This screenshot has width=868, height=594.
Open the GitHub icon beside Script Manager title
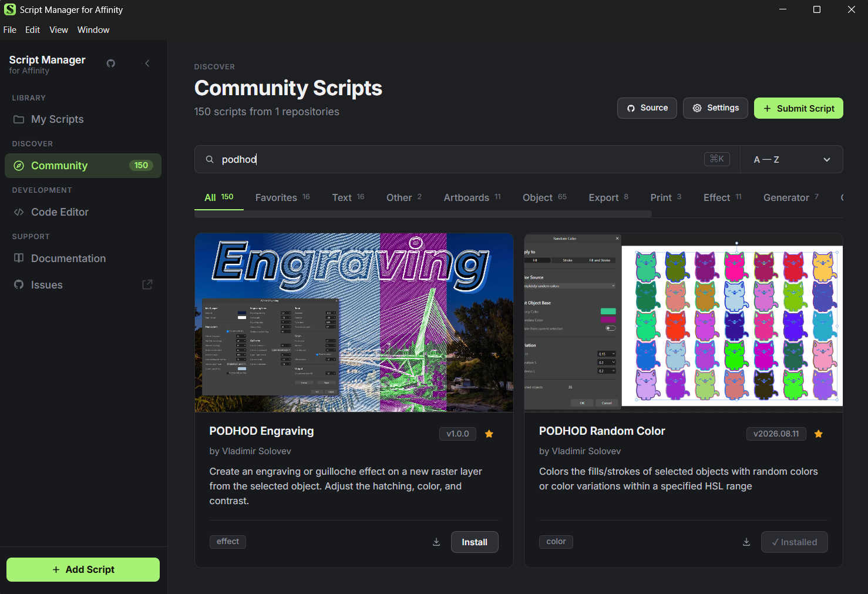coord(110,63)
